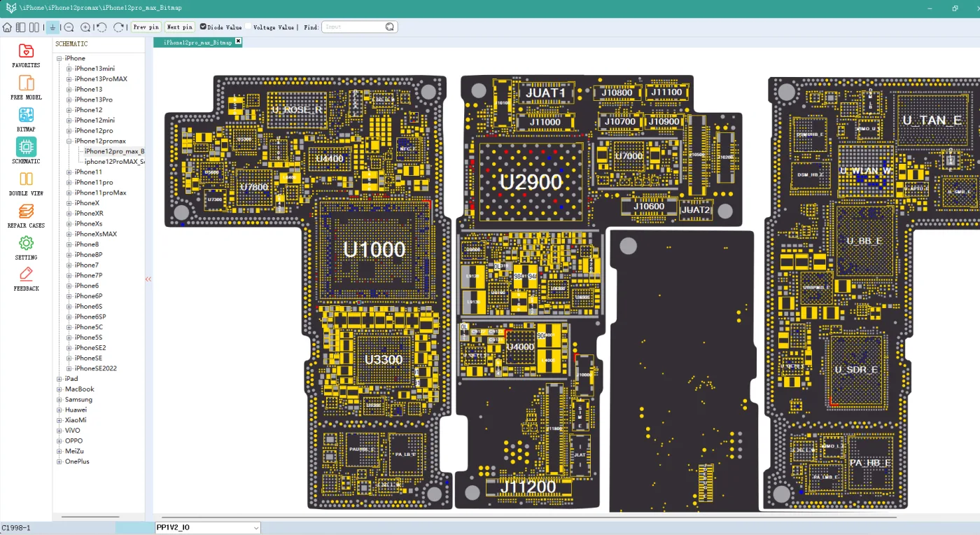
Task: Zoom out with the minus magnifier
Action: tap(69, 27)
